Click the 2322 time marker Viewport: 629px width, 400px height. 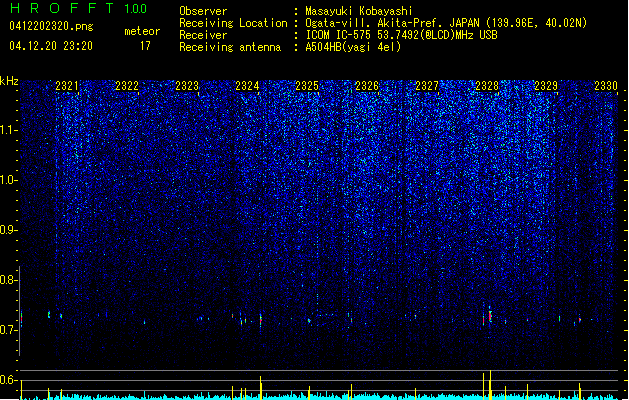pyautogui.click(x=127, y=85)
